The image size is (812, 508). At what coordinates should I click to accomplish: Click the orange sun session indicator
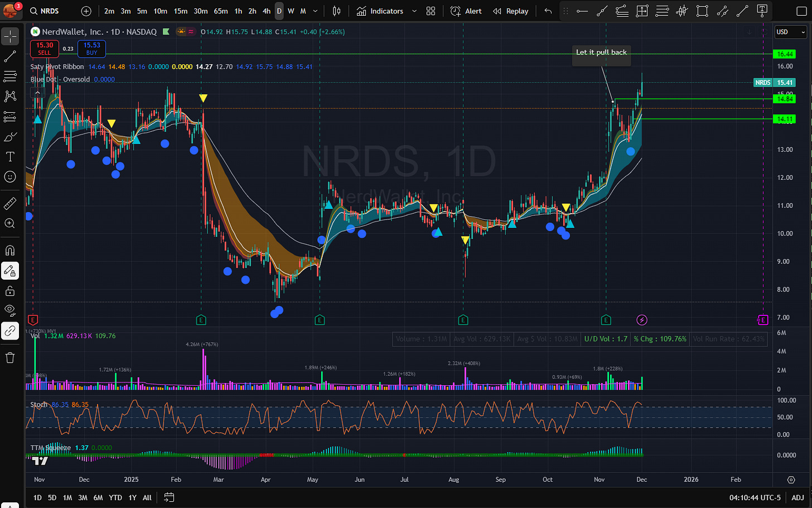181,32
